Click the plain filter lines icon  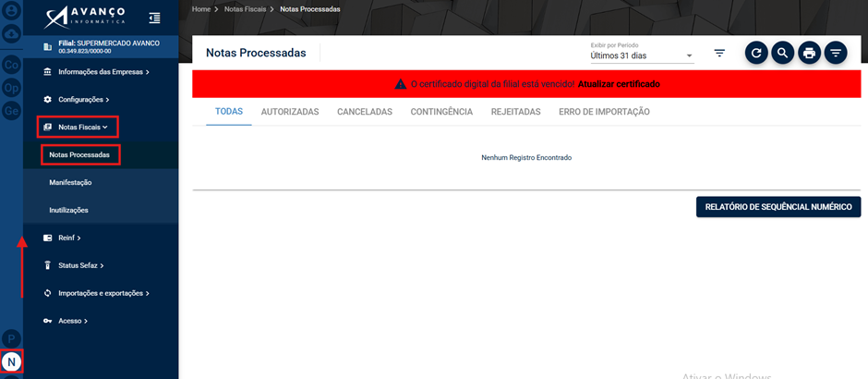719,54
